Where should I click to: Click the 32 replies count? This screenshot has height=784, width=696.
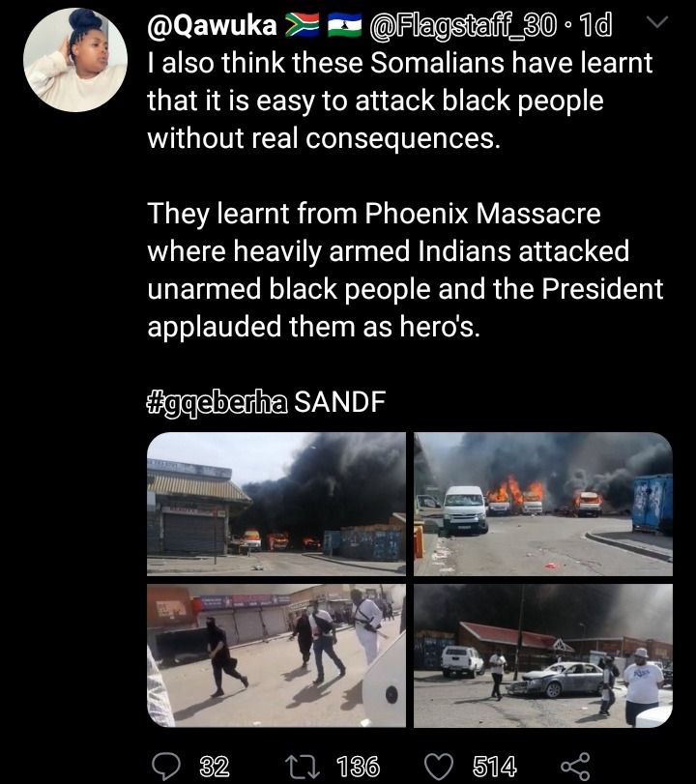215,766
